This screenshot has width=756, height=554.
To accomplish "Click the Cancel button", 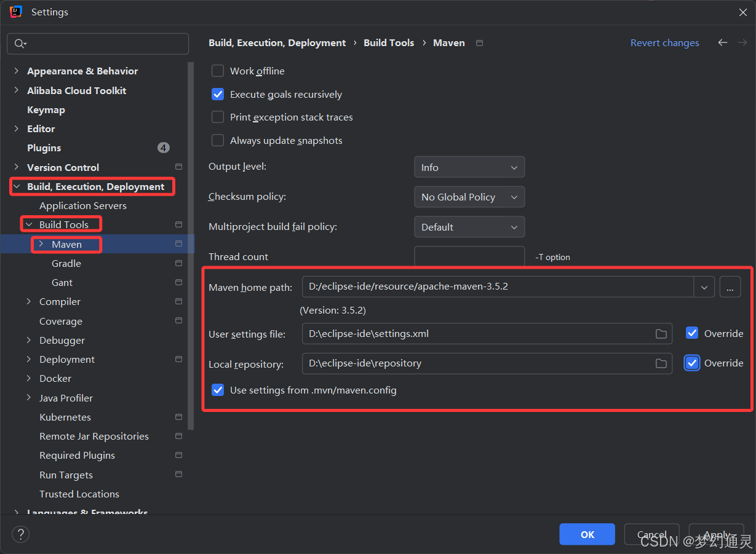I will pos(652,534).
